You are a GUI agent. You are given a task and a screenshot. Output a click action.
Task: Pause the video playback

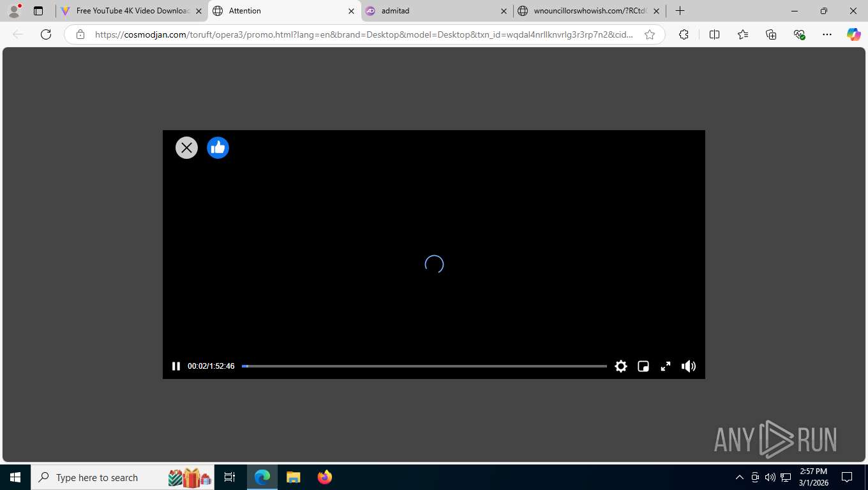(176, 366)
